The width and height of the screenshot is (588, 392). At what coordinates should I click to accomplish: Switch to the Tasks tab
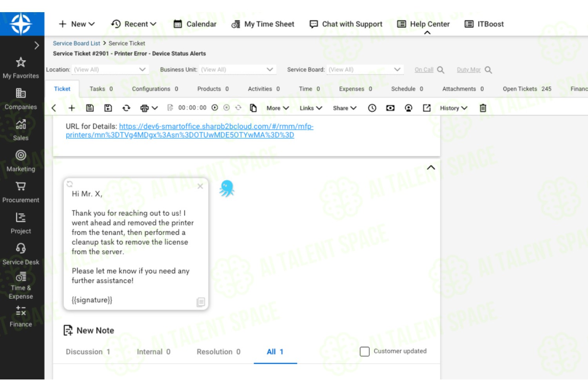[x=101, y=89]
